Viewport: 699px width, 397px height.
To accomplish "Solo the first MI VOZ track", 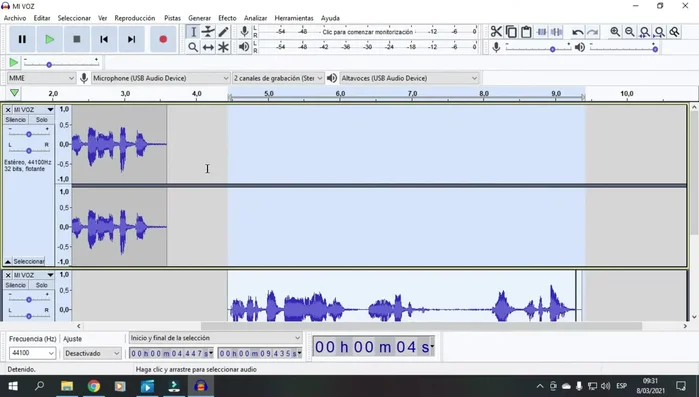I will 41,120.
